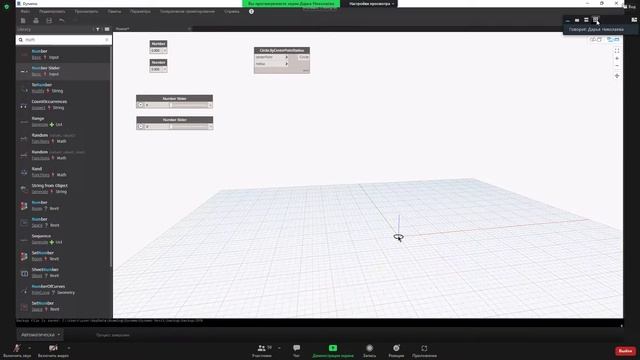Image resolution: width=640 pixels, height=360 pixels.
Task: Click the library search field
Action: pyautogui.click(x=63, y=40)
